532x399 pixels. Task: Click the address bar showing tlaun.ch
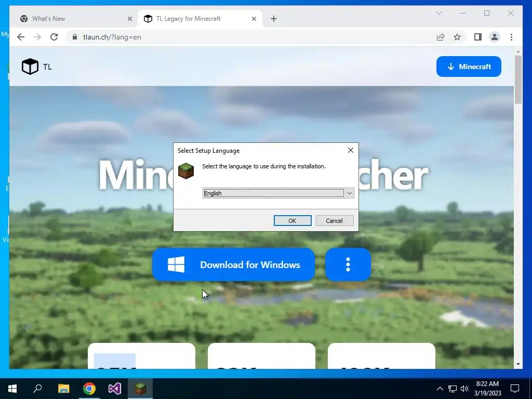click(x=251, y=37)
